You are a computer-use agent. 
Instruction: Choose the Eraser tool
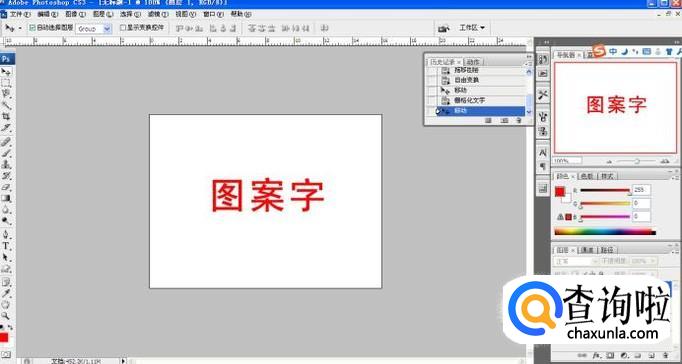(6, 187)
